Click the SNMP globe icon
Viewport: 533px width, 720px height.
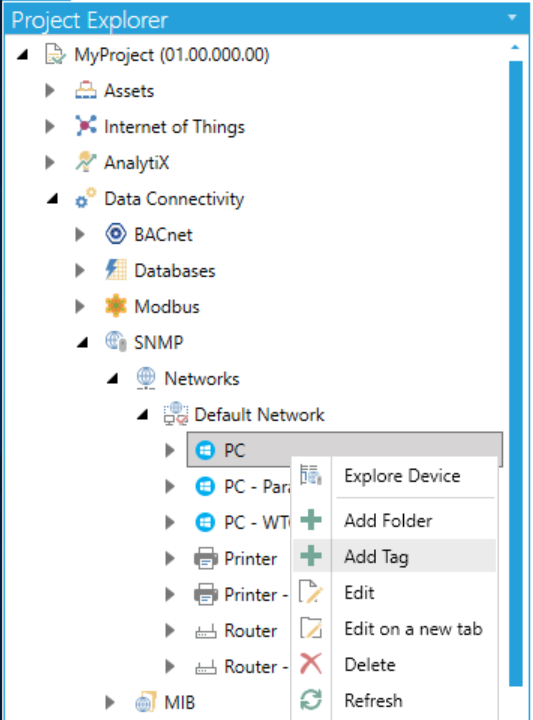tap(116, 342)
